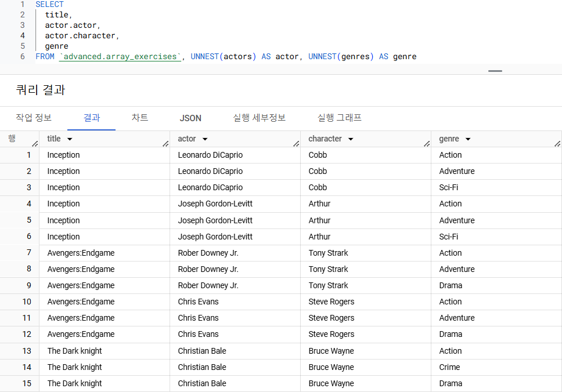Click the title column resize handle
Image resolution: width=562 pixels, height=392 pixels.
pos(165,144)
